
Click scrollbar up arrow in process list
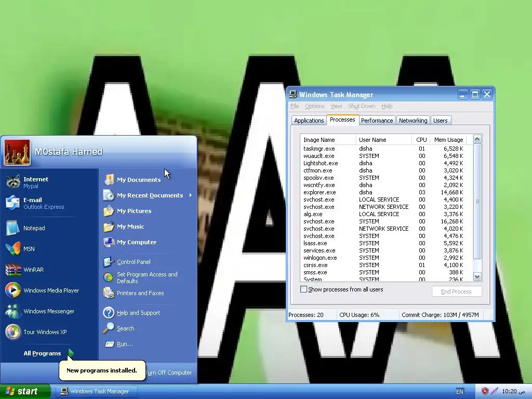477,139
